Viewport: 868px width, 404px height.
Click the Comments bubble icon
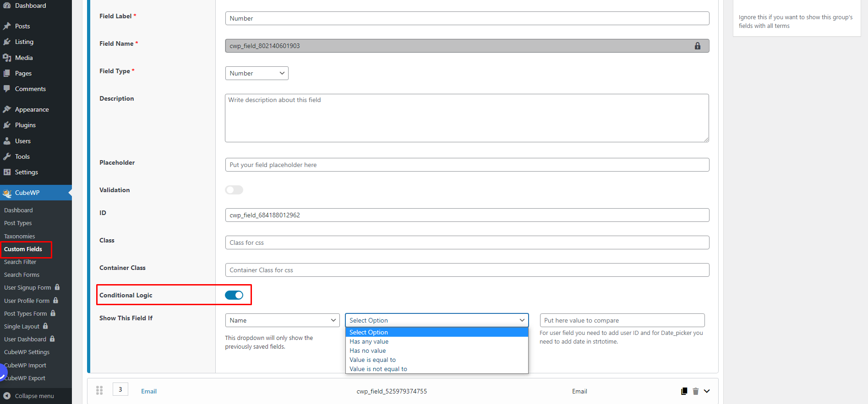[x=7, y=89]
